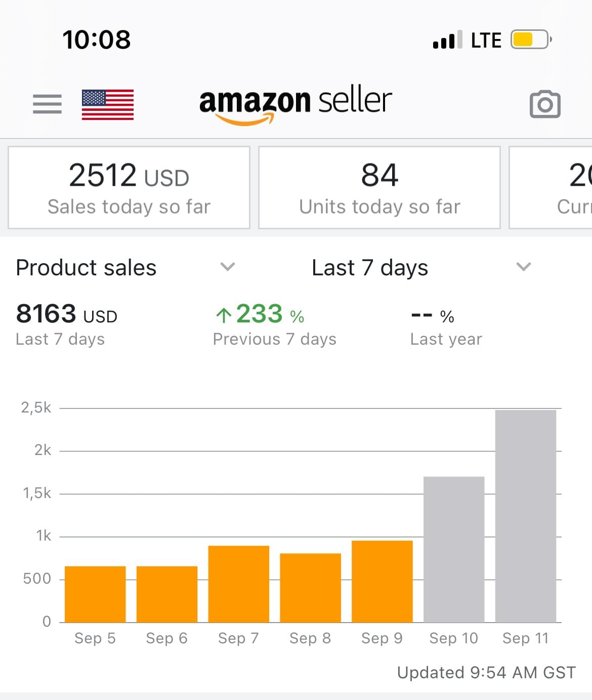Select the Sep 11 bar
The height and width of the screenshot is (700, 592).
pos(526,516)
